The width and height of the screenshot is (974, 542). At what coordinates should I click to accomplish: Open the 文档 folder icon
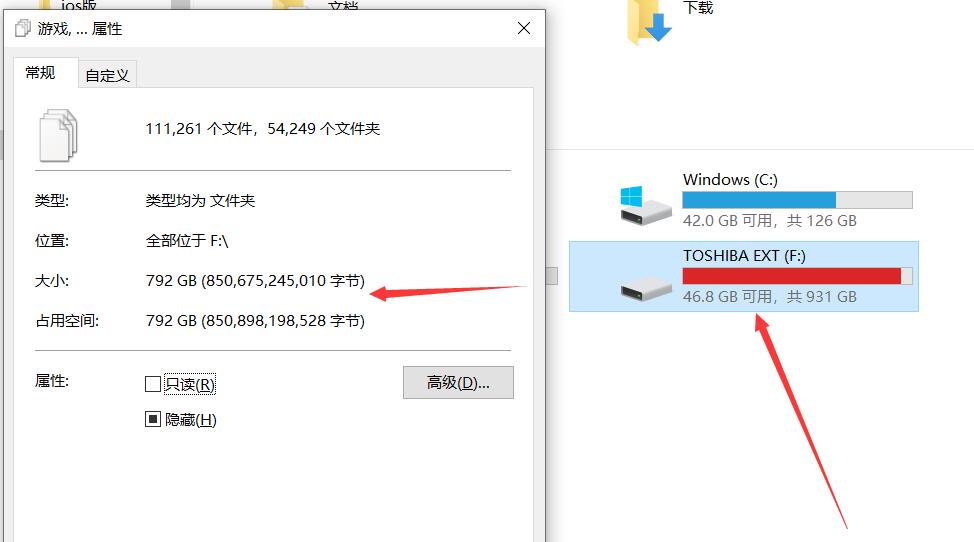[291, 4]
